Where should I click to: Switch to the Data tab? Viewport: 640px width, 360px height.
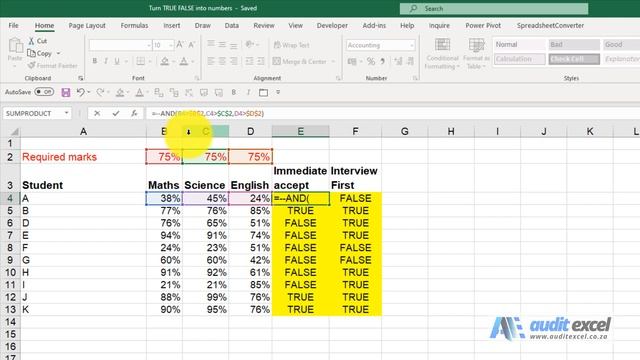231,25
